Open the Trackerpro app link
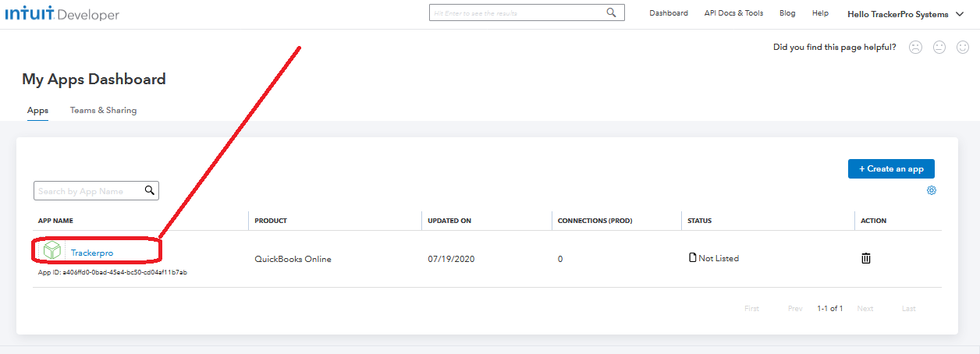The image size is (980, 354). tap(92, 253)
